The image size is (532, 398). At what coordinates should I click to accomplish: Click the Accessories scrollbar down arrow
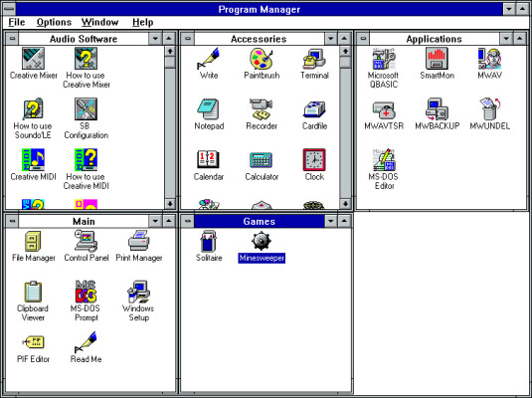pyautogui.click(x=345, y=203)
